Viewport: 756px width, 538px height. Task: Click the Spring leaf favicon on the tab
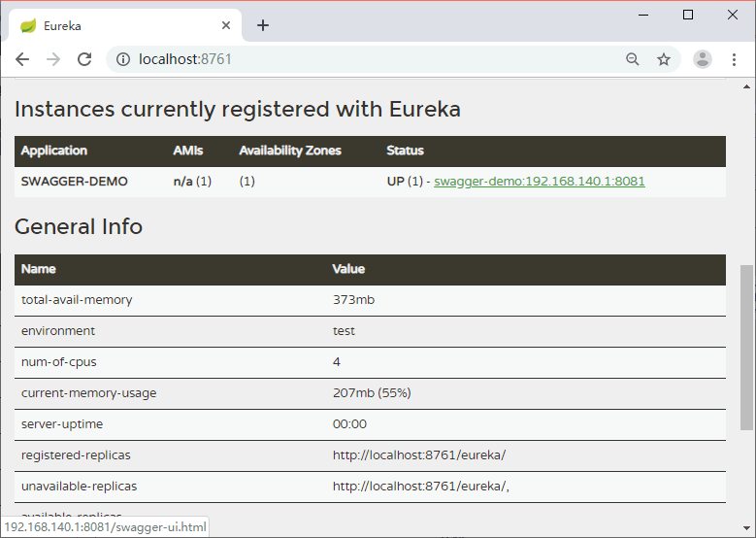[28, 25]
